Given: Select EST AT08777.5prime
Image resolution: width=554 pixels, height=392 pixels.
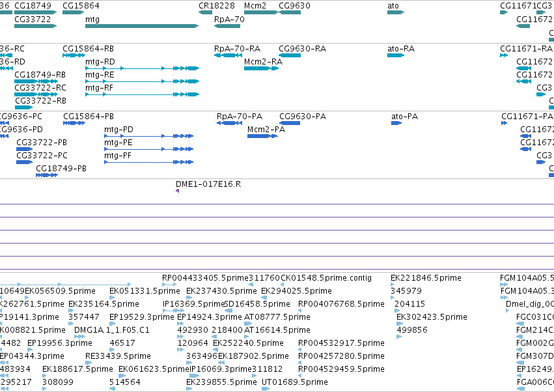Looking at the screenshot, I should point(277,317).
